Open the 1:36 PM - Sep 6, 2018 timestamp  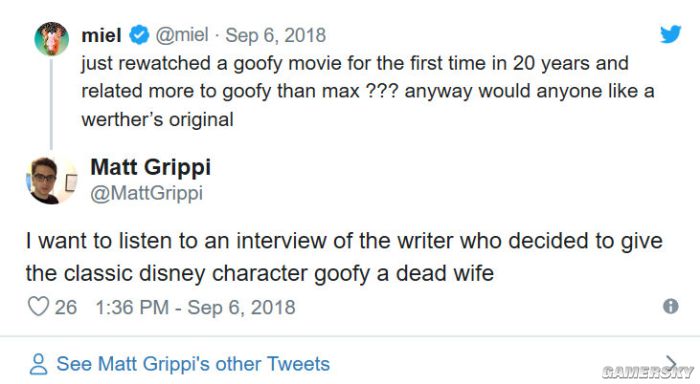195,307
